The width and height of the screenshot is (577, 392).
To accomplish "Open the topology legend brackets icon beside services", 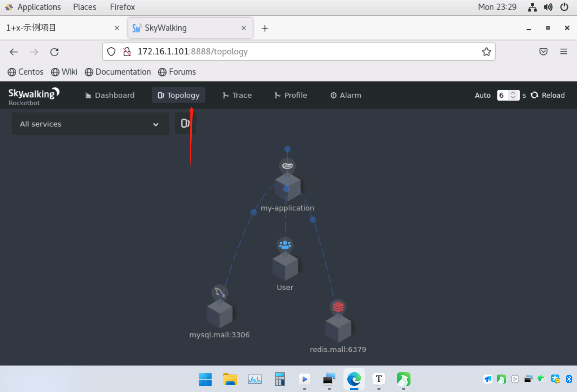I will coord(185,123).
